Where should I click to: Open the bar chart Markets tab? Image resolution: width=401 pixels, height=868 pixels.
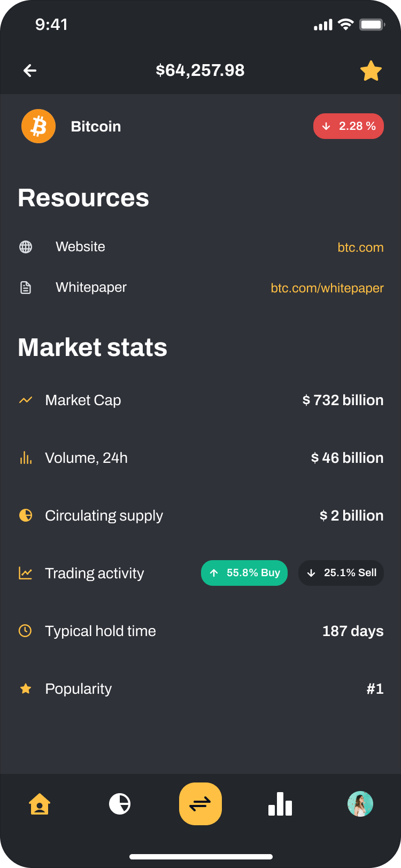[x=280, y=804]
